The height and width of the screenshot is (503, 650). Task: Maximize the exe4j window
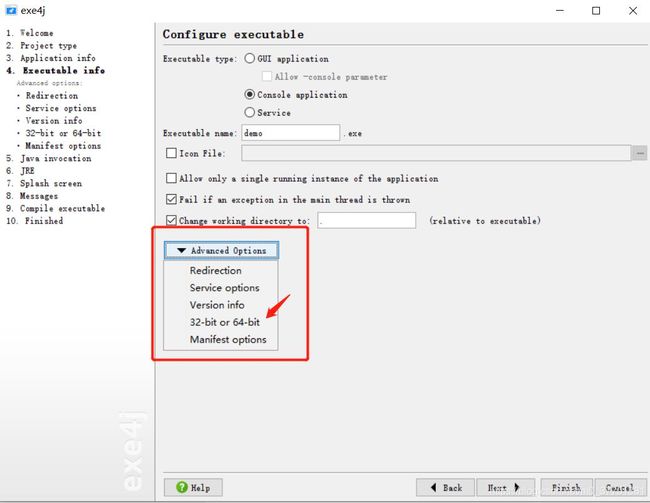pyautogui.click(x=596, y=11)
